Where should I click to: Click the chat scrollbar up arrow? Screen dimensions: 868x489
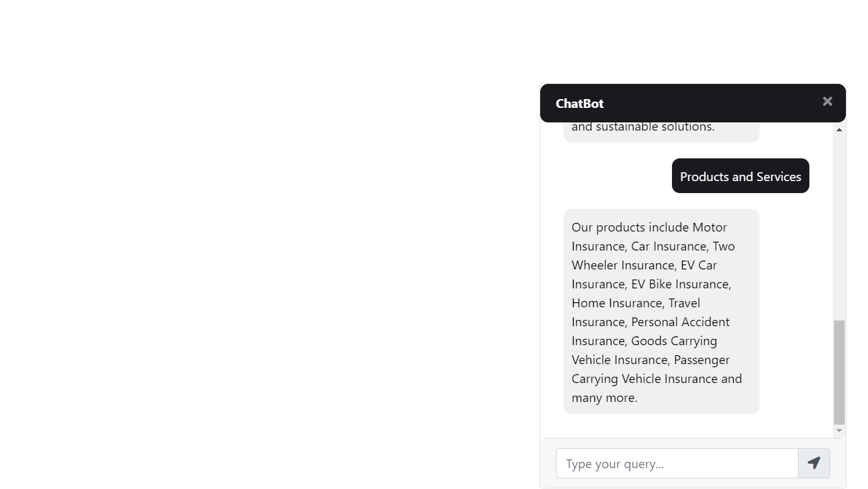[x=839, y=130]
